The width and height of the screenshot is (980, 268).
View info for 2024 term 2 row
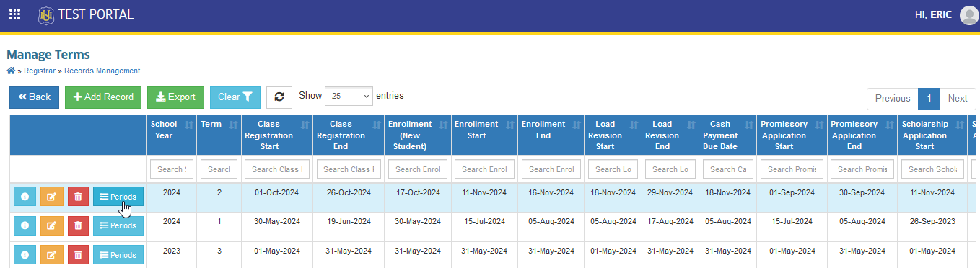25,196
